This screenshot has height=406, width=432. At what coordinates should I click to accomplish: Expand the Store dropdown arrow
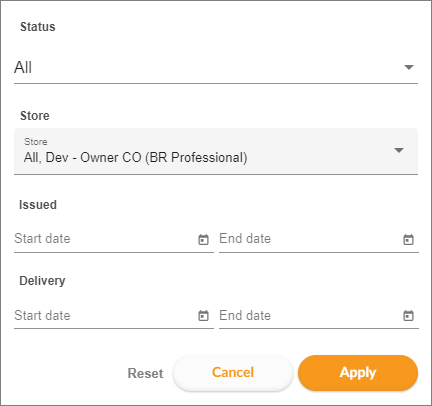(x=399, y=150)
